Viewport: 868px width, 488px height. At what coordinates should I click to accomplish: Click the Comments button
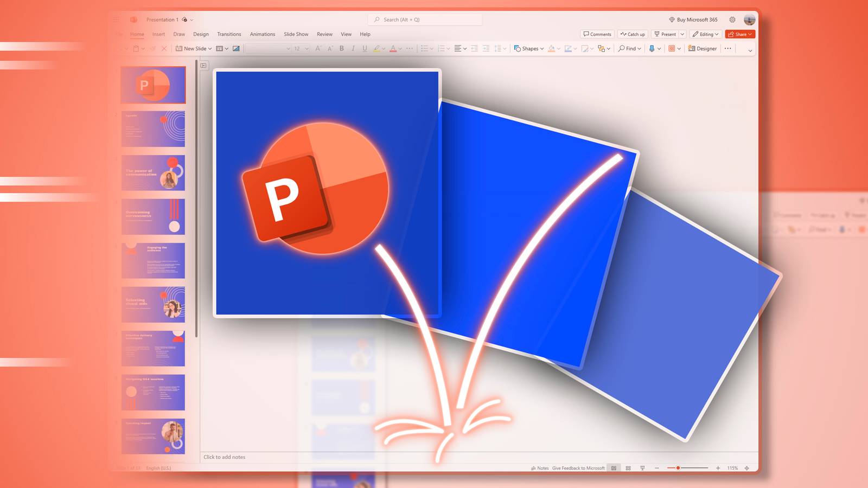click(597, 34)
